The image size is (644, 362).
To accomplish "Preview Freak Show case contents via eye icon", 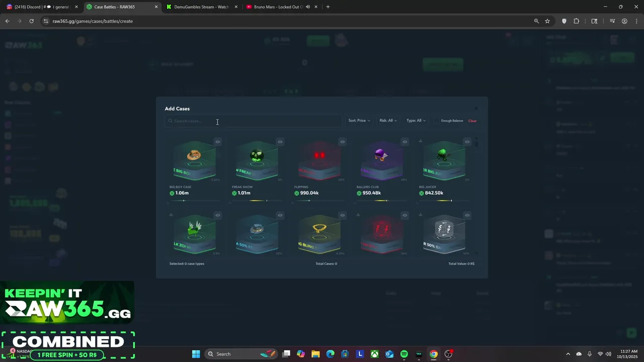I will (x=280, y=142).
